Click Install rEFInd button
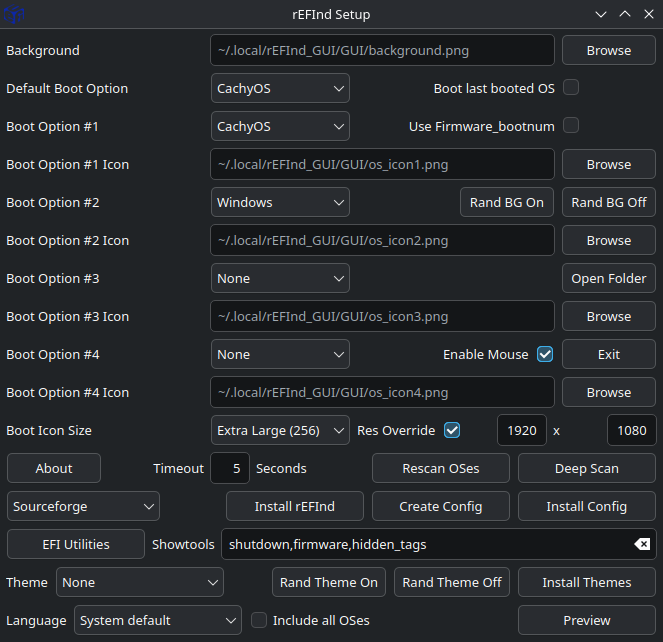The image size is (663, 642). [x=295, y=506]
